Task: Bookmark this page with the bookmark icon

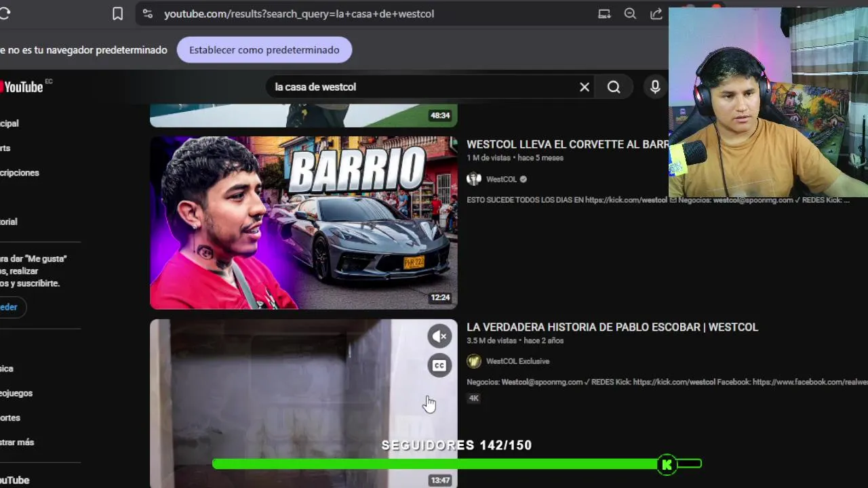Action: click(117, 14)
